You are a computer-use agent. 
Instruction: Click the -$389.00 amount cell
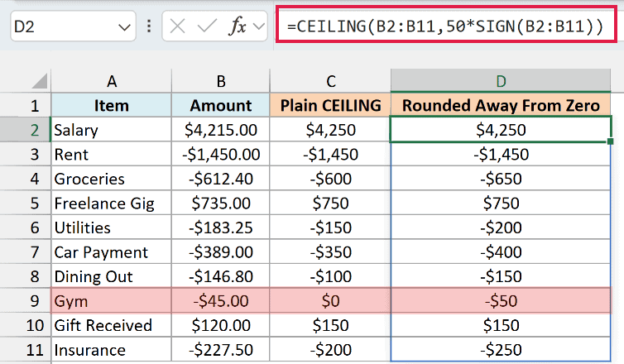tap(220, 252)
